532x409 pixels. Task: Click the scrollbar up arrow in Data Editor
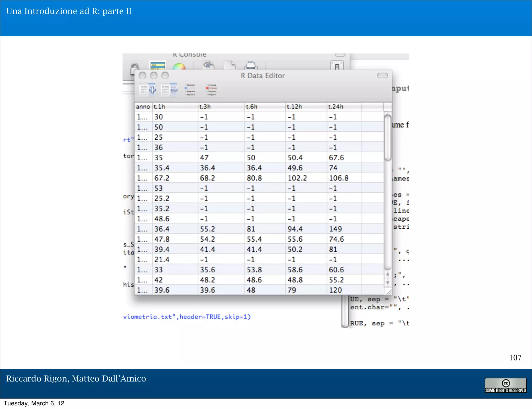388,274
